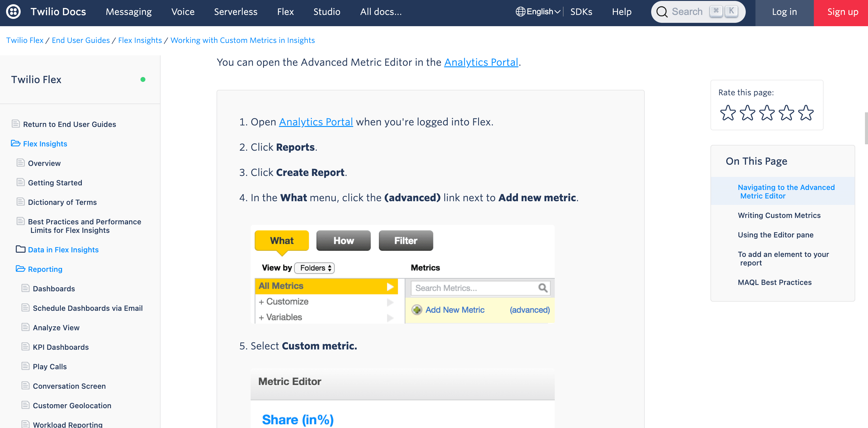Click the Dashboards page icon

pyautogui.click(x=25, y=288)
